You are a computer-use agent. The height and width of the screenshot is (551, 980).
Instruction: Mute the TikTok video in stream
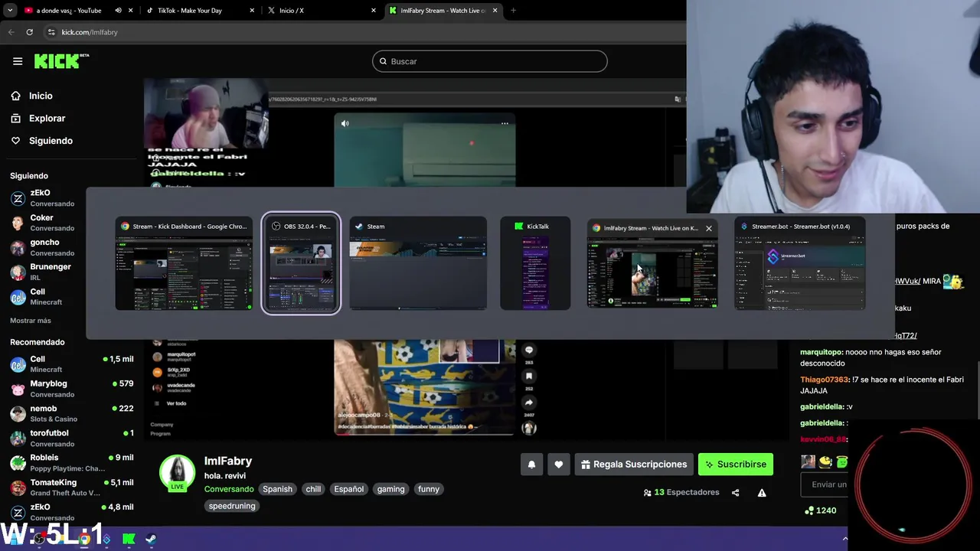point(345,123)
